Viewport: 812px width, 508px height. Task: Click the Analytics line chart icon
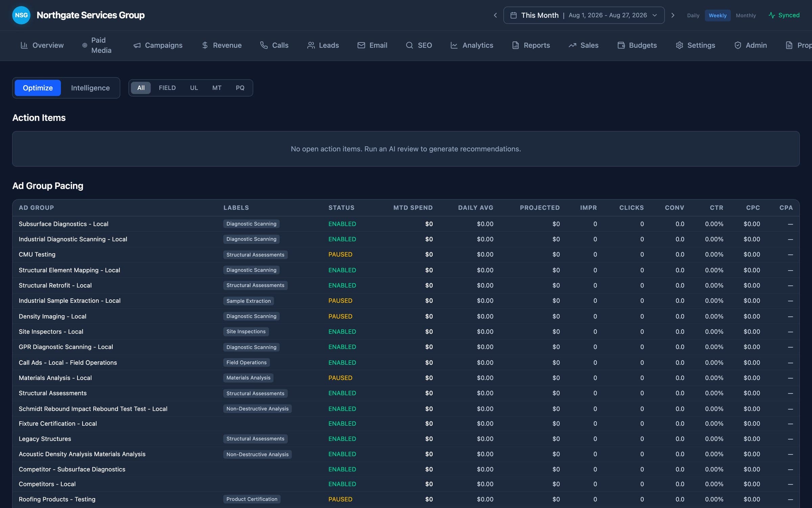pyautogui.click(x=454, y=45)
